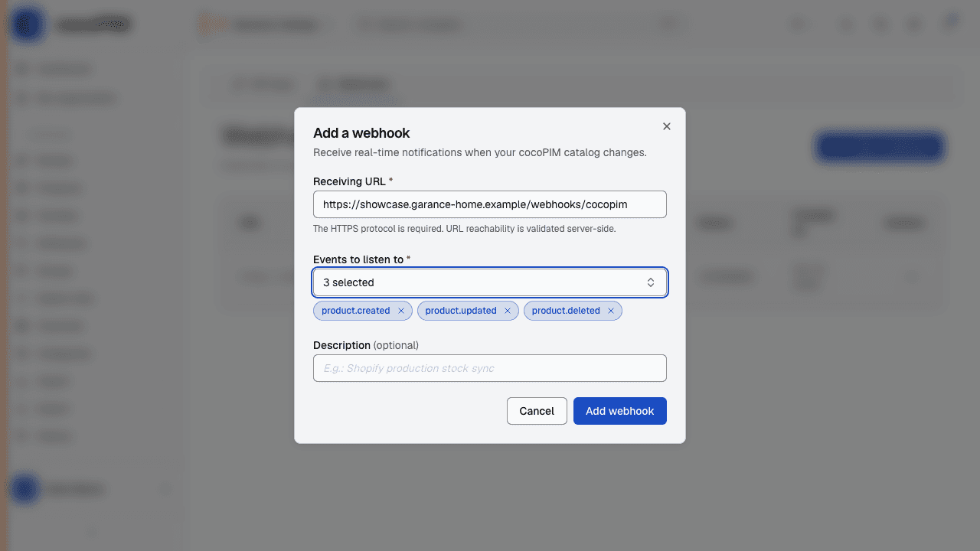Confirm with the Add webhook button
This screenshot has width=980, height=551.
pyautogui.click(x=620, y=411)
